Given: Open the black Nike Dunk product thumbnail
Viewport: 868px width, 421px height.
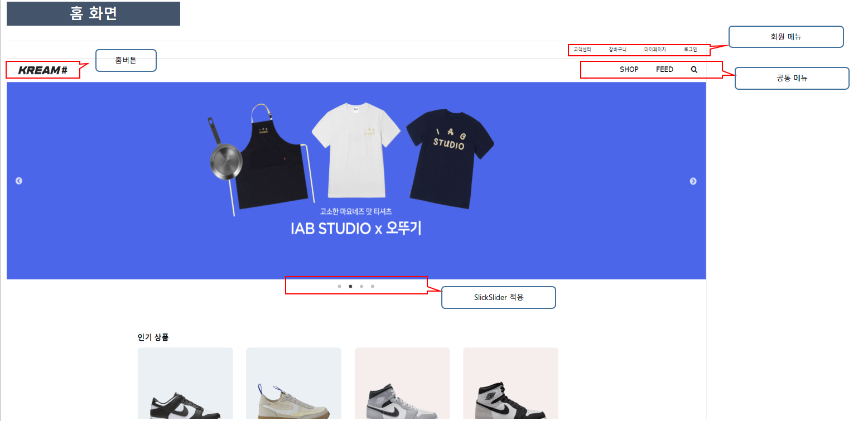Looking at the screenshot, I should click(x=185, y=384).
